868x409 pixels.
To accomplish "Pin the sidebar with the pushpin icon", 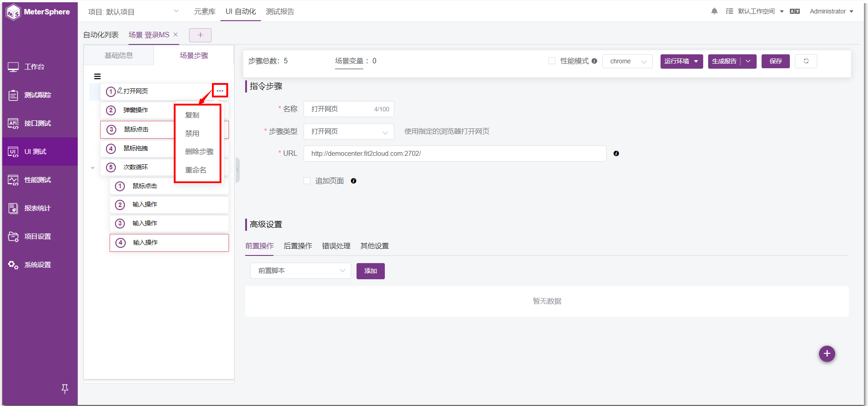I will pyautogui.click(x=65, y=389).
